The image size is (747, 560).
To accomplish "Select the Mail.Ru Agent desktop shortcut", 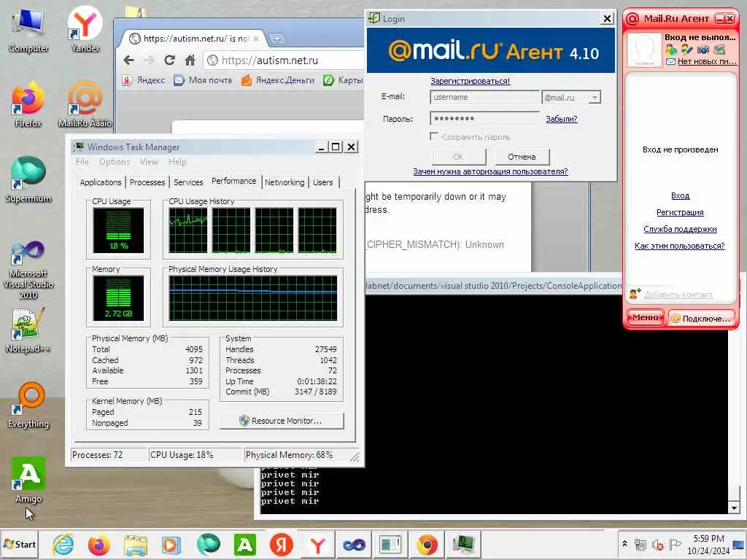I will pyautogui.click(x=85, y=105).
